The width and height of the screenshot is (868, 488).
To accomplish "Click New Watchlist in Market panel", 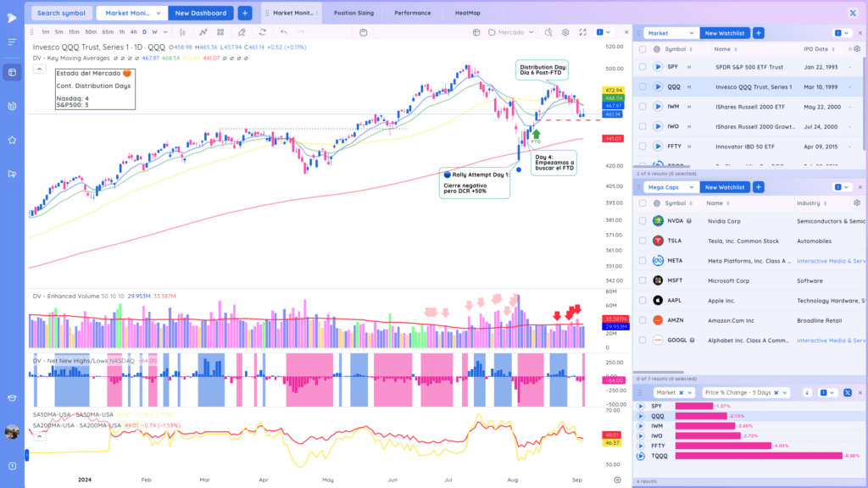I will coord(724,33).
